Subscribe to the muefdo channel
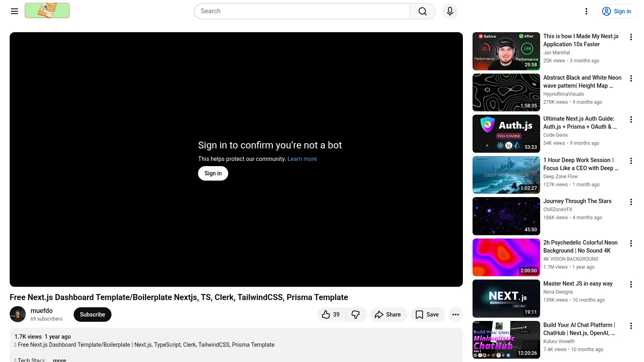Viewport: 644px width, 362px height. pyautogui.click(x=93, y=315)
